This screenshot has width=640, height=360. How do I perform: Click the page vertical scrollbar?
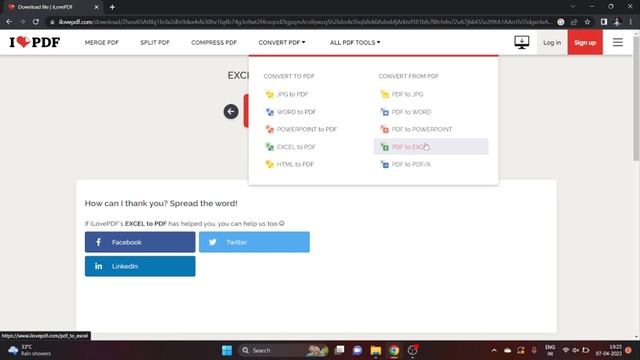[636, 98]
